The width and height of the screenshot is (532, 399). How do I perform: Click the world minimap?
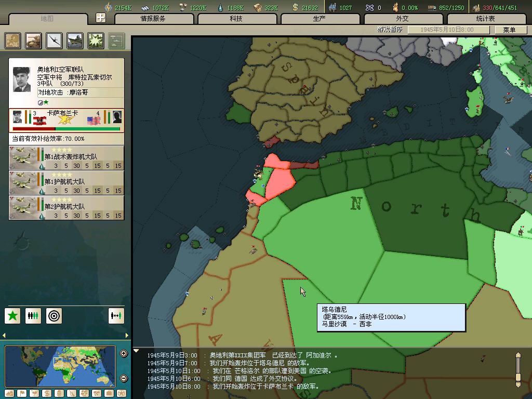[x=60, y=366]
